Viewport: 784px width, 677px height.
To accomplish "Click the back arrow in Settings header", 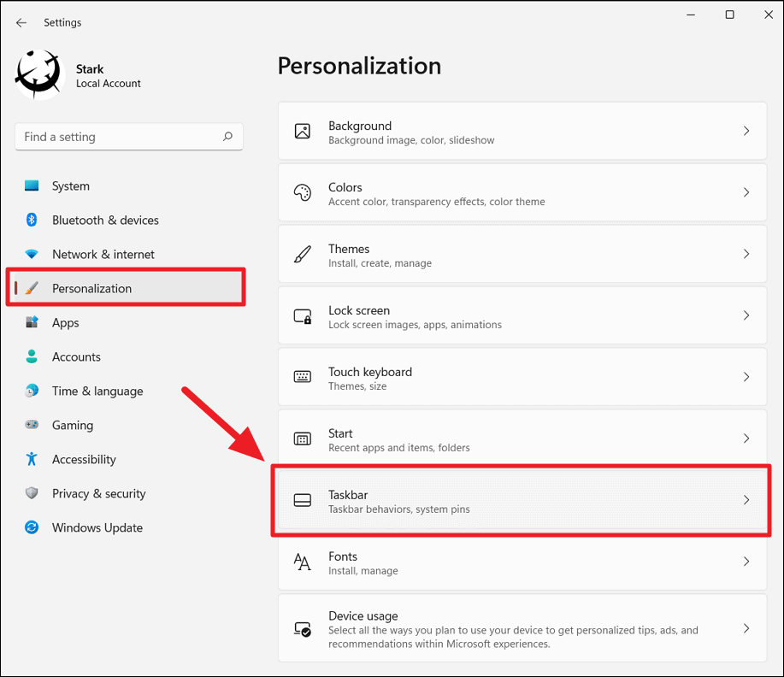I will click(21, 22).
